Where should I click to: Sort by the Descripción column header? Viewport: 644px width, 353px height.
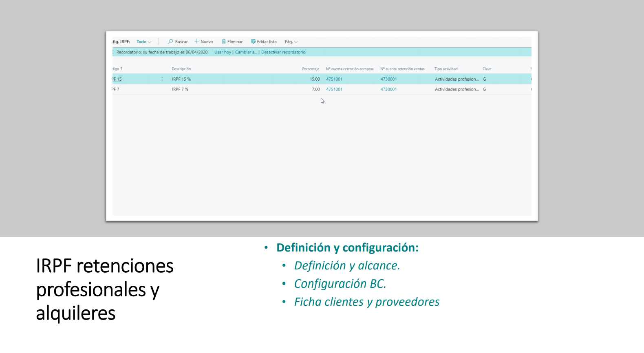[x=181, y=69]
